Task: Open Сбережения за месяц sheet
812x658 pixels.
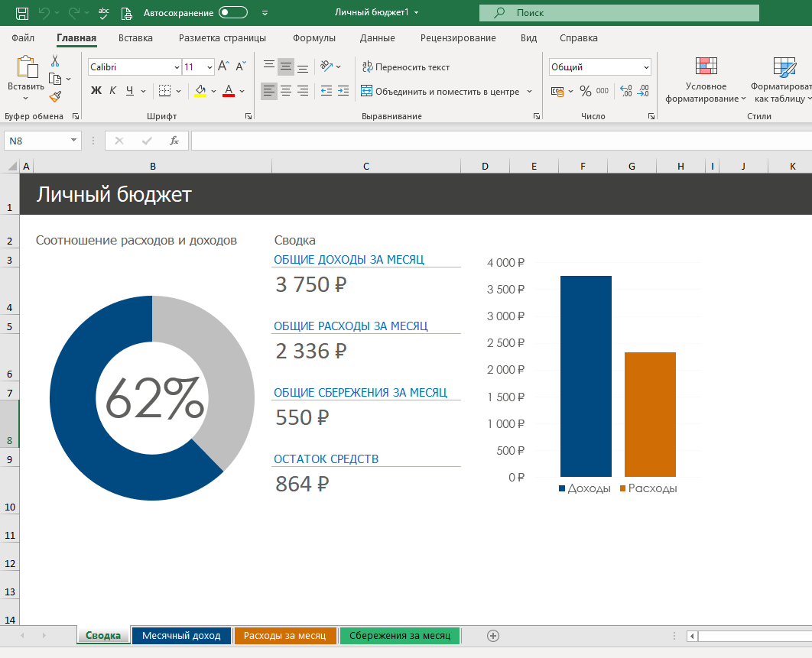Action: (x=400, y=635)
